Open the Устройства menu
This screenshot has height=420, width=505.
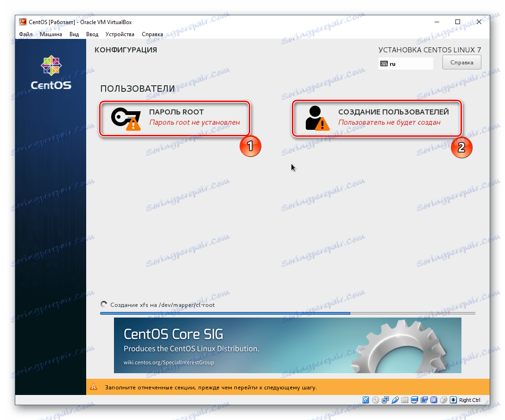tap(120, 34)
